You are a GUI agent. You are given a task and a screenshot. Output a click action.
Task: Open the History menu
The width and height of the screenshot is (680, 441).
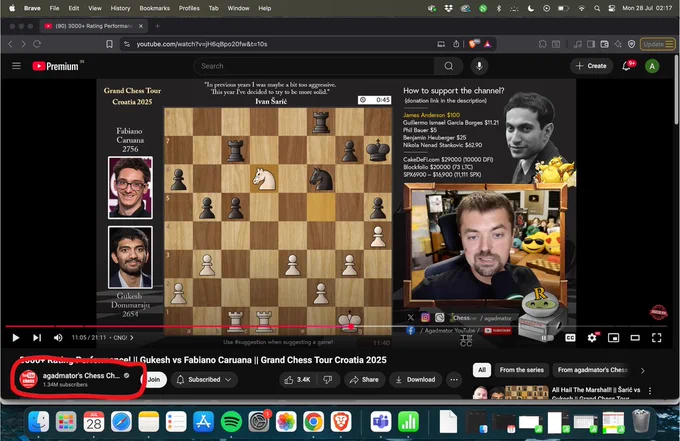coord(120,8)
